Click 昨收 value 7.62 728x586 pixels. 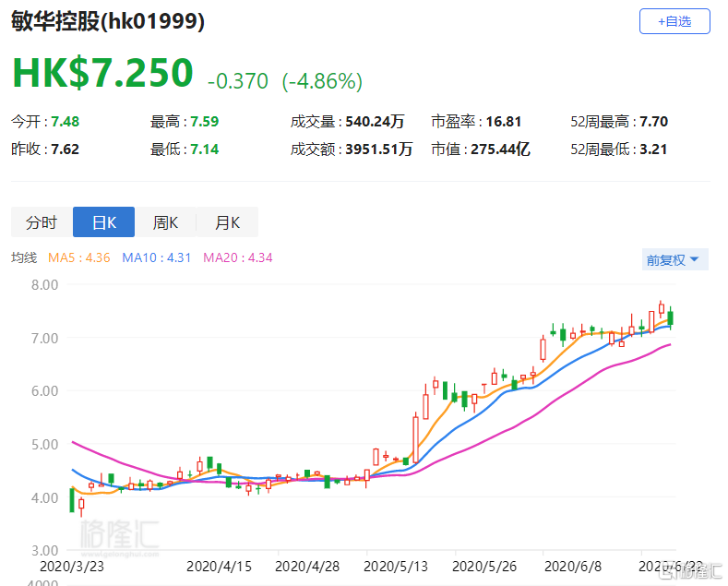tap(65, 149)
